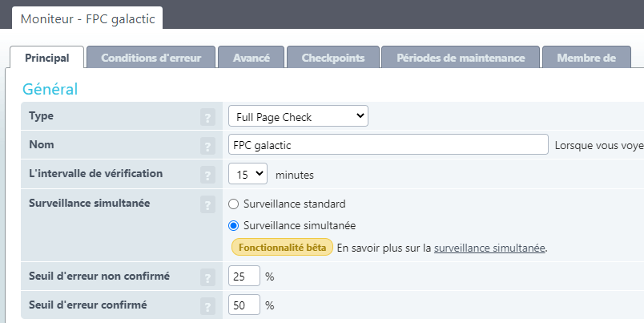Viewport: 644px width, 323px height.
Task: Open the Type dropdown Full Page Check
Action: (298, 116)
